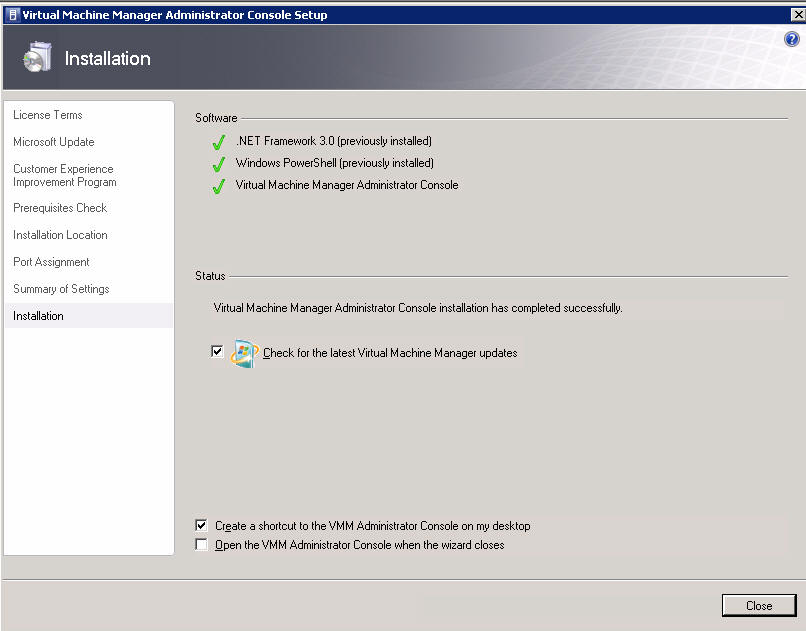Click the installation completed successfully message
This screenshot has height=631, width=806.
[x=418, y=308]
